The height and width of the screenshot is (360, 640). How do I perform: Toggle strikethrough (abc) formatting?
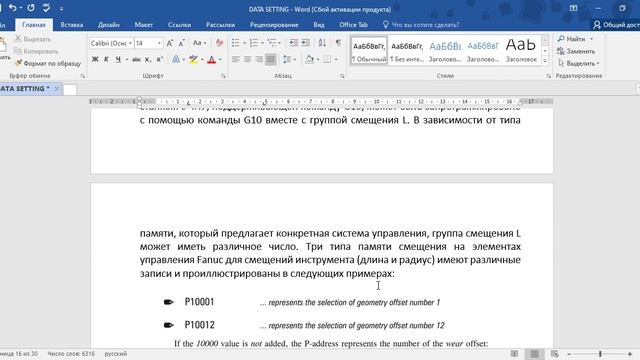(136, 60)
